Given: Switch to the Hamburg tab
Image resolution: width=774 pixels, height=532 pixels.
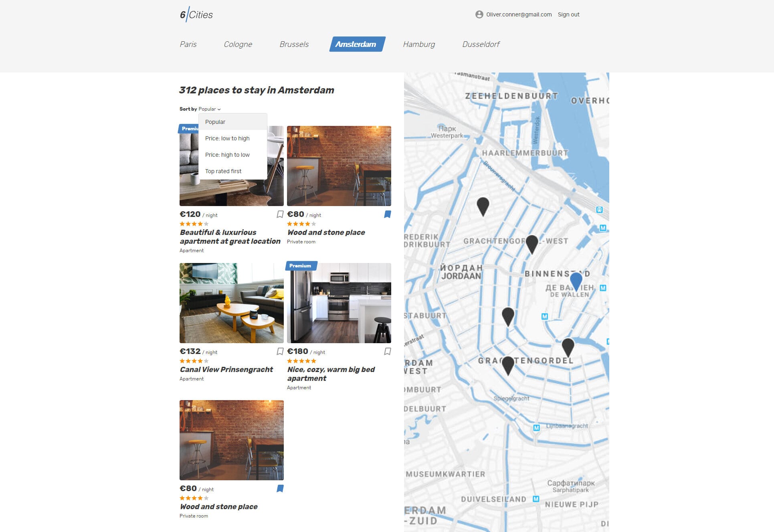Looking at the screenshot, I should [419, 44].
